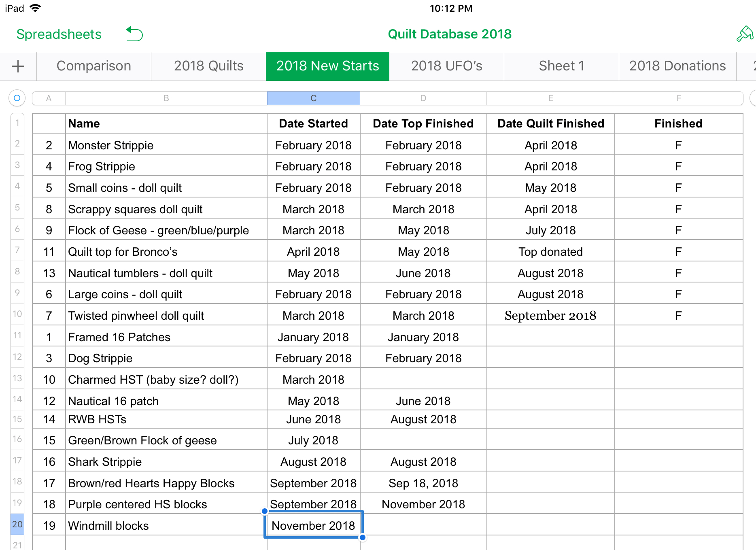
Task: Switch to the 2018 UFO's tab
Action: point(447,66)
